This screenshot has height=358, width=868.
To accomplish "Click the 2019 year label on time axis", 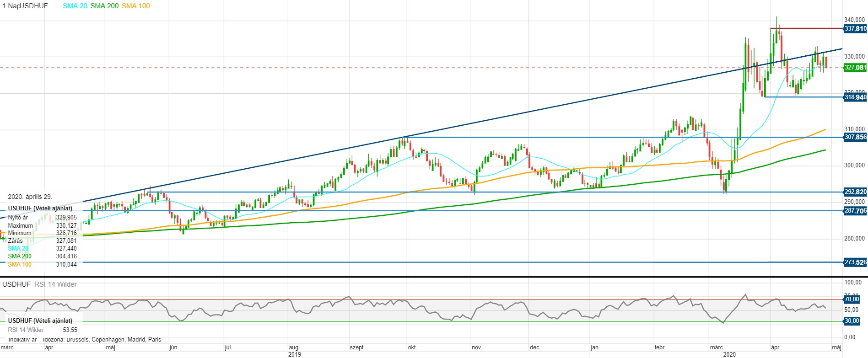I will (x=295, y=354).
